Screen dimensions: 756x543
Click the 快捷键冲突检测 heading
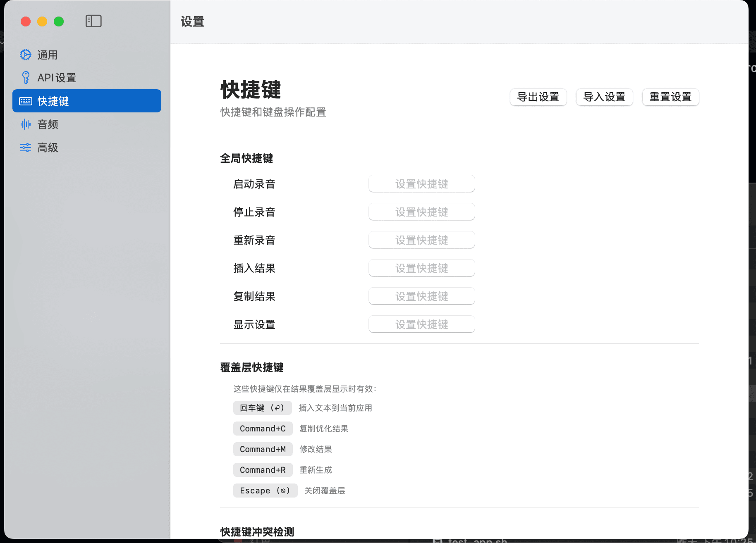pyautogui.click(x=257, y=532)
